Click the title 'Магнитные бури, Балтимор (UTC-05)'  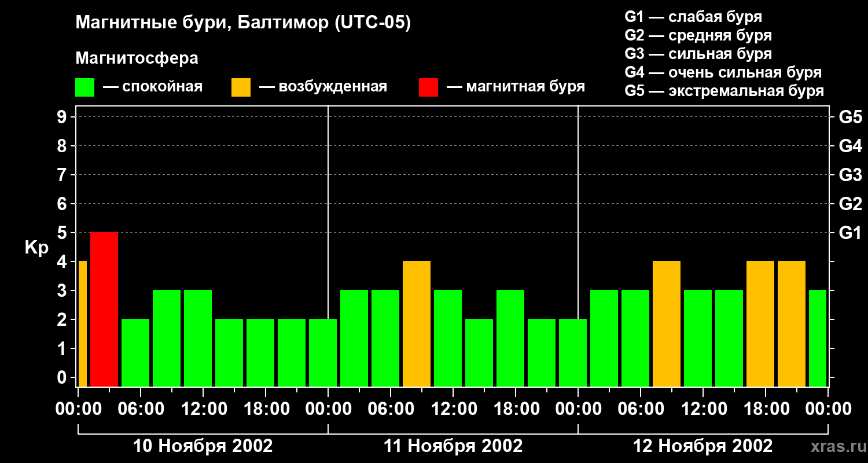coord(243,23)
